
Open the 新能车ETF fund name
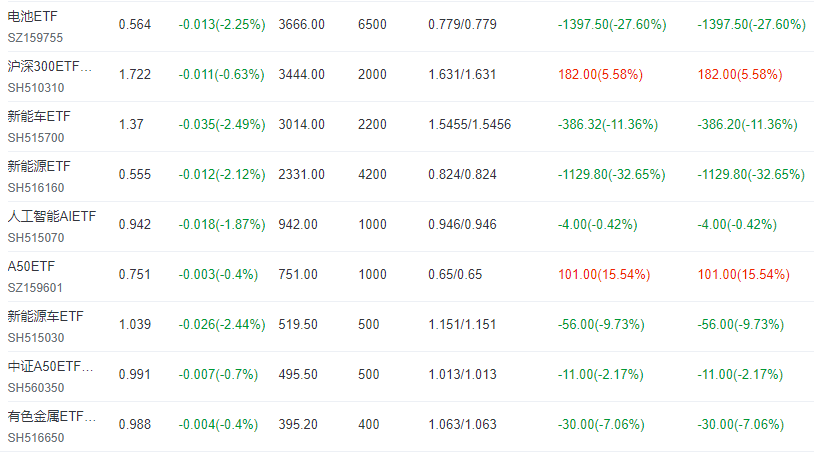38,116
